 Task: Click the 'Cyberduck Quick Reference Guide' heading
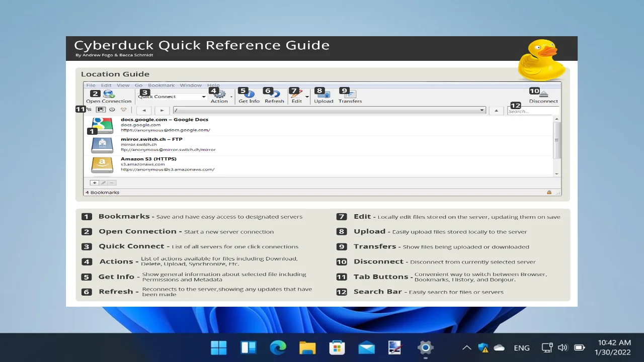(202, 45)
